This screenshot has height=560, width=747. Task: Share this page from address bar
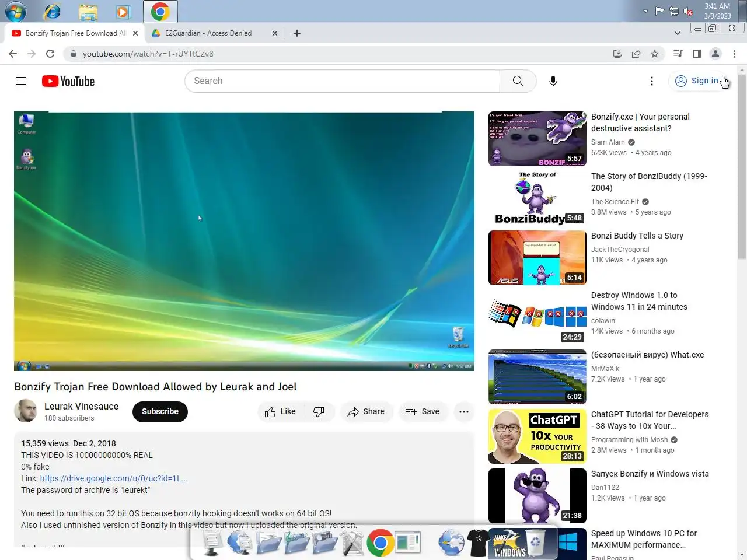[636, 54]
